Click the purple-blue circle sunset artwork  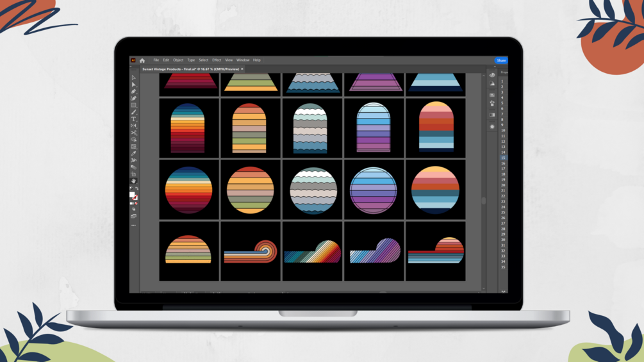click(374, 190)
